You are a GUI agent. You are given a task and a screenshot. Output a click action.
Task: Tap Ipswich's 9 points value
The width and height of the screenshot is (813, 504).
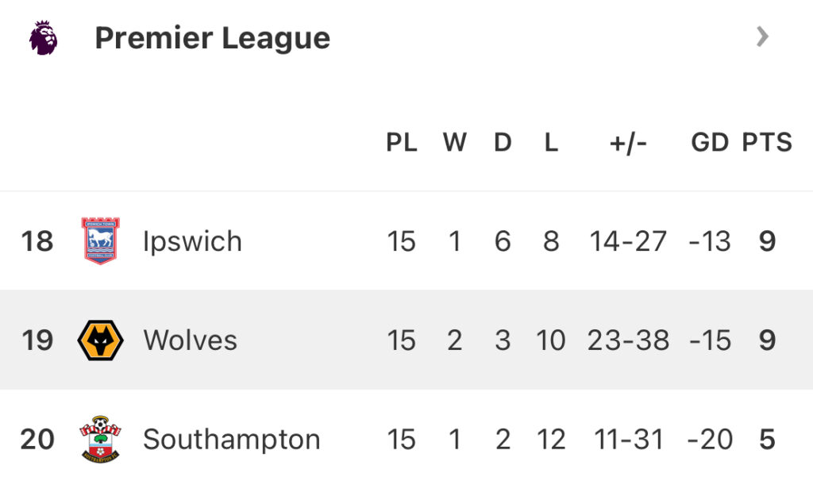768,241
